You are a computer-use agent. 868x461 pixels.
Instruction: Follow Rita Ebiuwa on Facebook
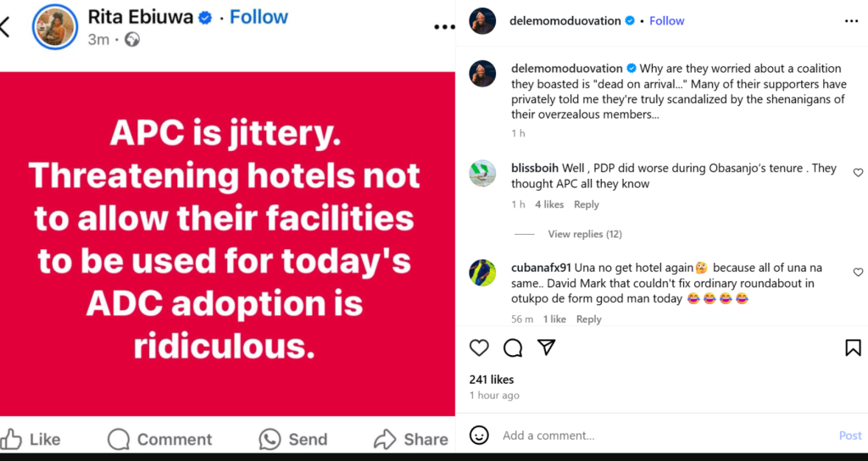[x=259, y=17]
